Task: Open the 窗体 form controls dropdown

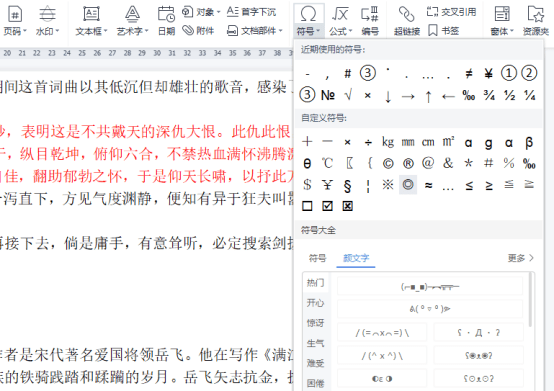Action: (502, 20)
